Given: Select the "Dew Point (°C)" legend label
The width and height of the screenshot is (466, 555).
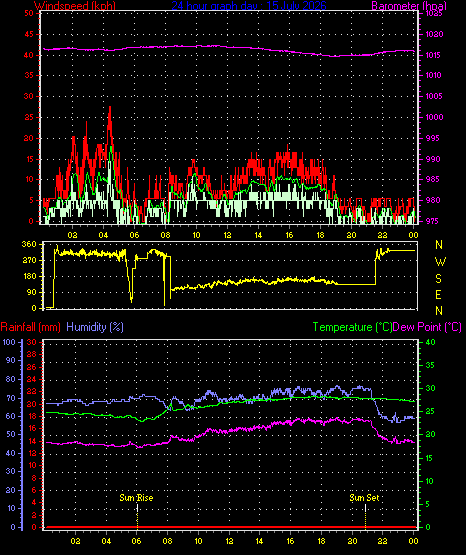Looking at the screenshot, I should (427, 327).
